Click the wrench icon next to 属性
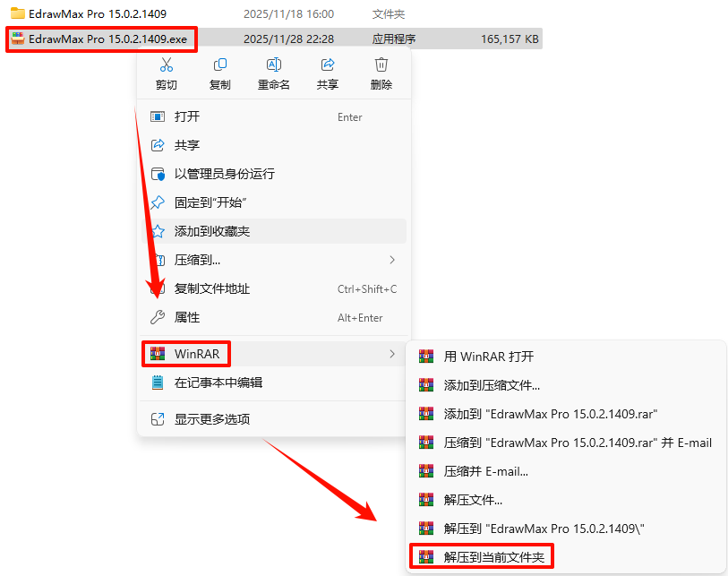This screenshot has height=576, width=728. pos(158,317)
